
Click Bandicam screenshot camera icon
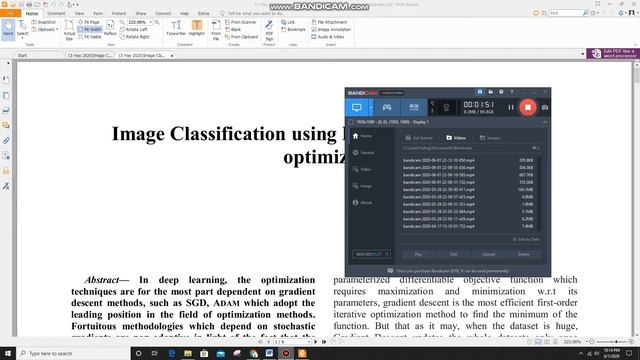pos(544,107)
